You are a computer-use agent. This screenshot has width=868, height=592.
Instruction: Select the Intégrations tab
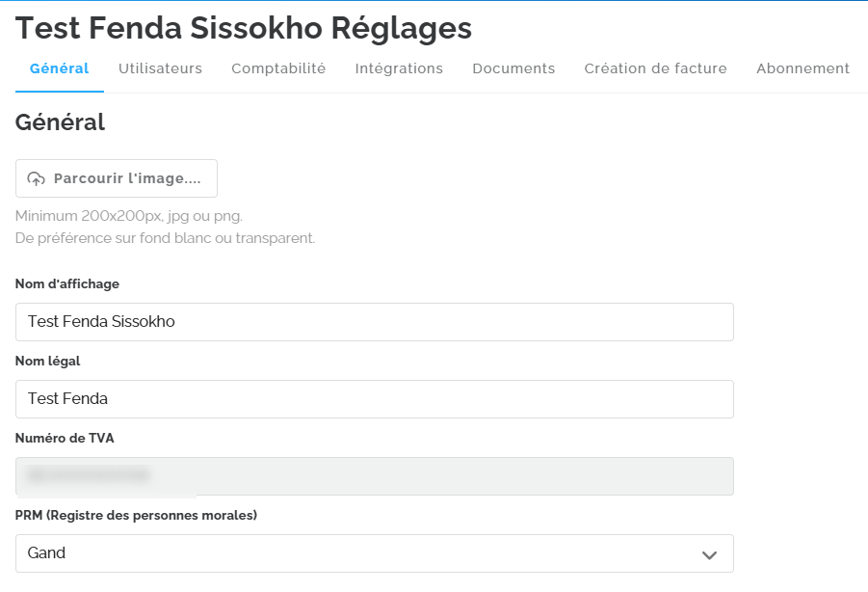point(399,68)
